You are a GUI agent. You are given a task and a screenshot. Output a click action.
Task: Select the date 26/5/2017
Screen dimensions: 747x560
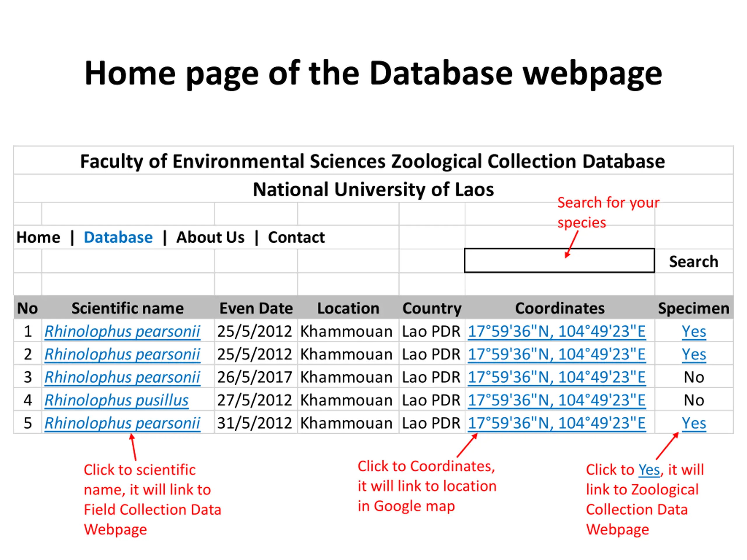click(x=255, y=377)
